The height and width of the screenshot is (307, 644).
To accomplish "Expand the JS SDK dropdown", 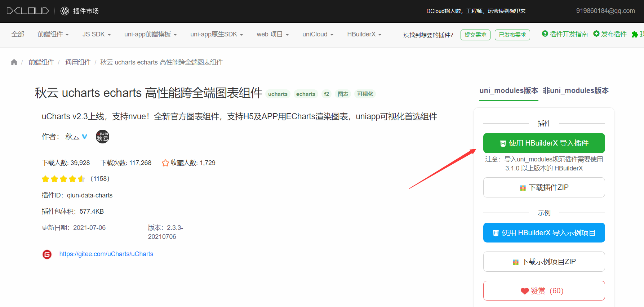I will pos(97,34).
